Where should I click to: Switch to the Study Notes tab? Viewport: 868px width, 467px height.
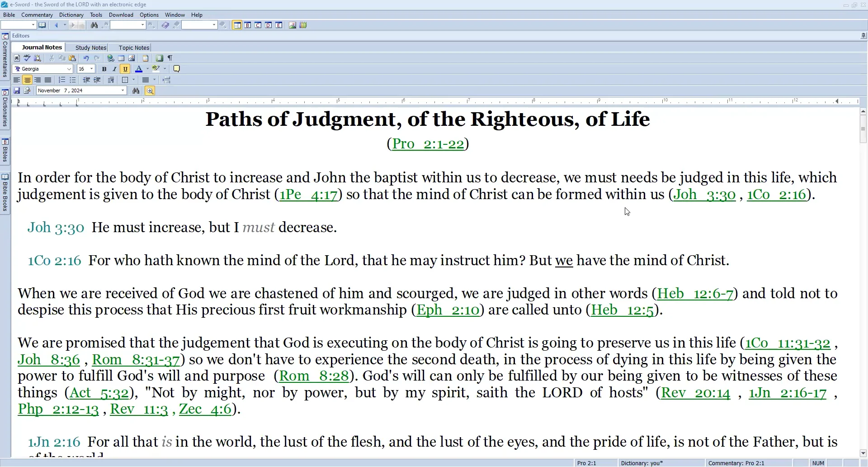click(x=90, y=47)
